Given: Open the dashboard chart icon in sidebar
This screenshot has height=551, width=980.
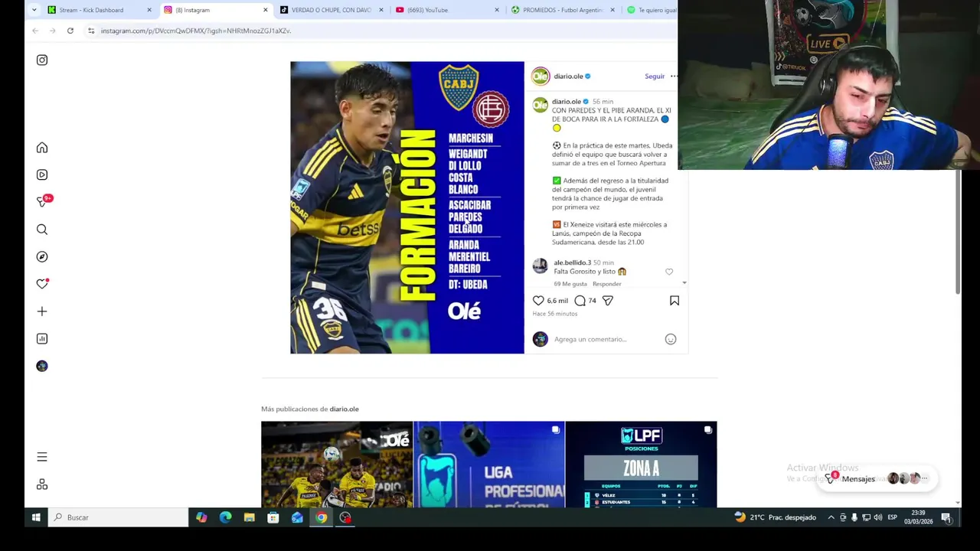Looking at the screenshot, I should pyautogui.click(x=42, y=338).
